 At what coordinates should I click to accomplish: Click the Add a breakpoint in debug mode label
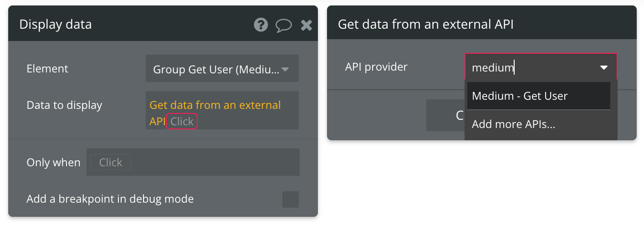click(110, 199)
